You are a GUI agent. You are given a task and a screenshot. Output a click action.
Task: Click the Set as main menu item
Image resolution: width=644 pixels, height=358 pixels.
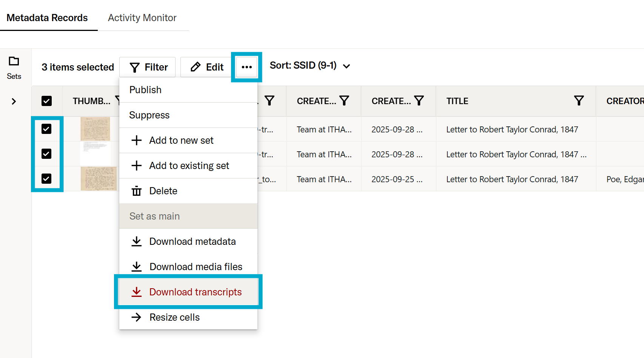point(188,216)
